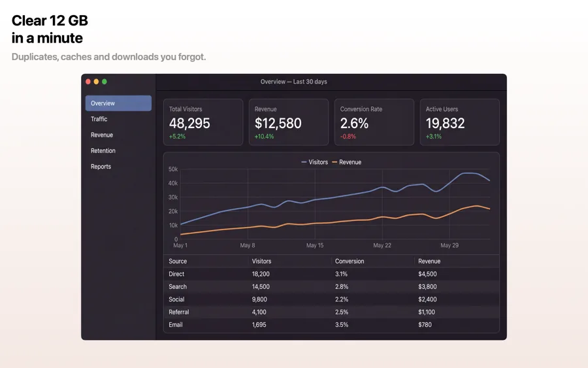Sort by the Visitors column header

point(261,261)
